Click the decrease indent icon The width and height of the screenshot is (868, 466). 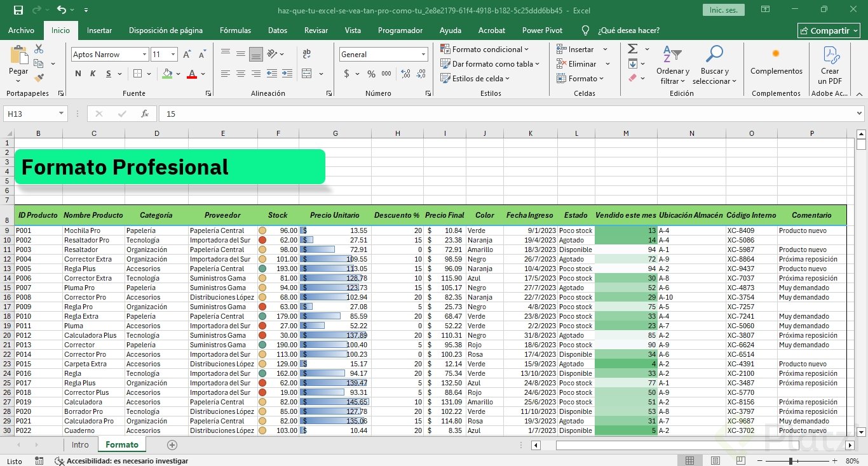click(271, 74)
